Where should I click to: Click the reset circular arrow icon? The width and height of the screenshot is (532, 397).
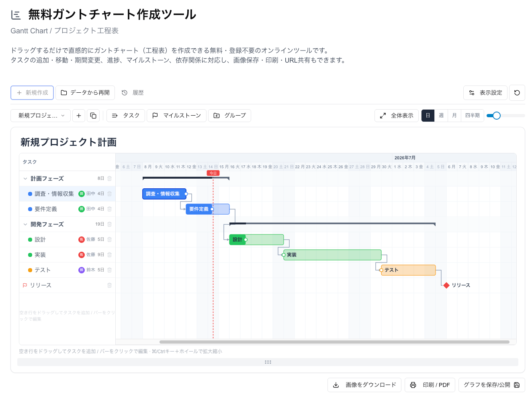(517, 93)
